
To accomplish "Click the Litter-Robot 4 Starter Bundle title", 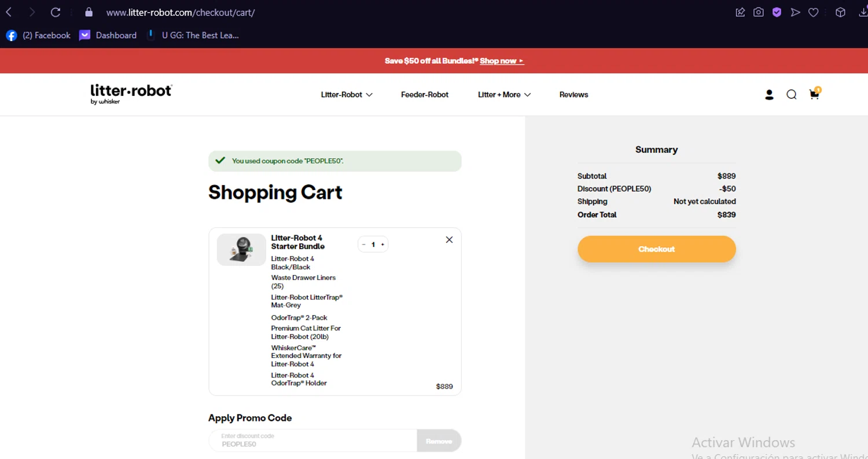I will click(x=298, y=242).
